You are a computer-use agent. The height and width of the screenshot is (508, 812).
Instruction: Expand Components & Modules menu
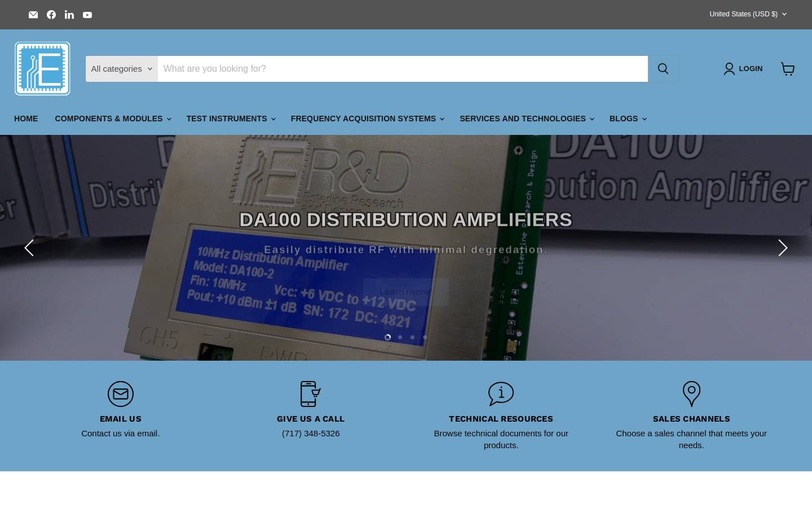pyautogui.click(x=113, y=119)
